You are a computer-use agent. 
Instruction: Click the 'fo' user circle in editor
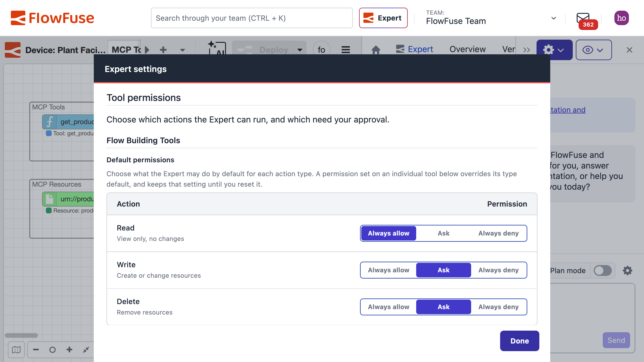tap(321, 49)
